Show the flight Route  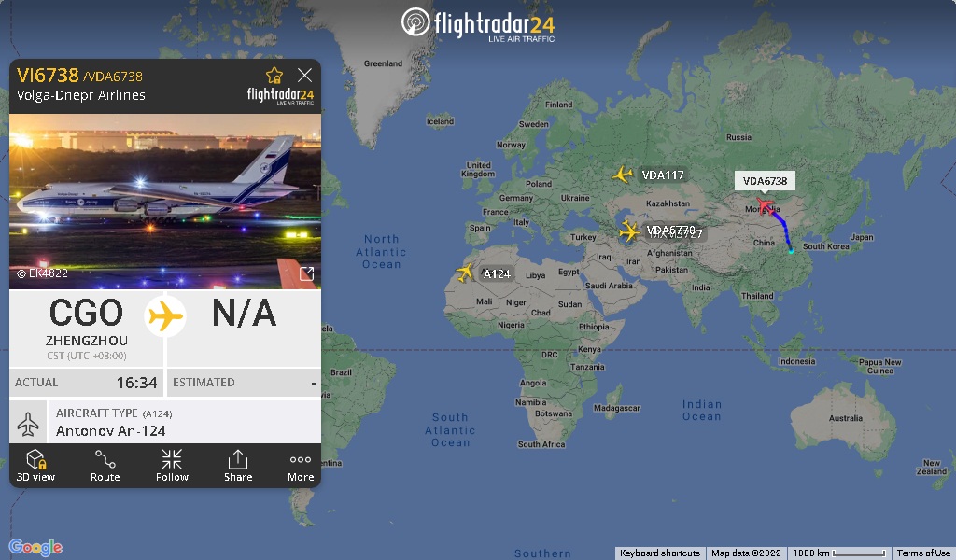pyautogui.click(x=105, y=466)
